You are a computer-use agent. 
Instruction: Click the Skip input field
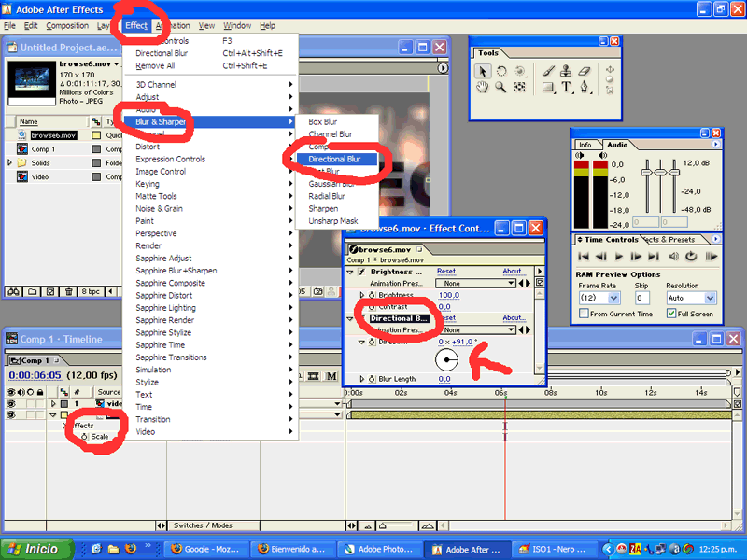(x=641, y=298)
